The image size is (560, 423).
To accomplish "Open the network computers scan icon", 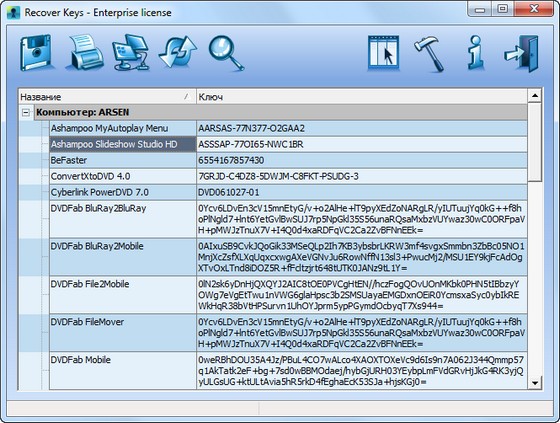I will tap(131, 52).
